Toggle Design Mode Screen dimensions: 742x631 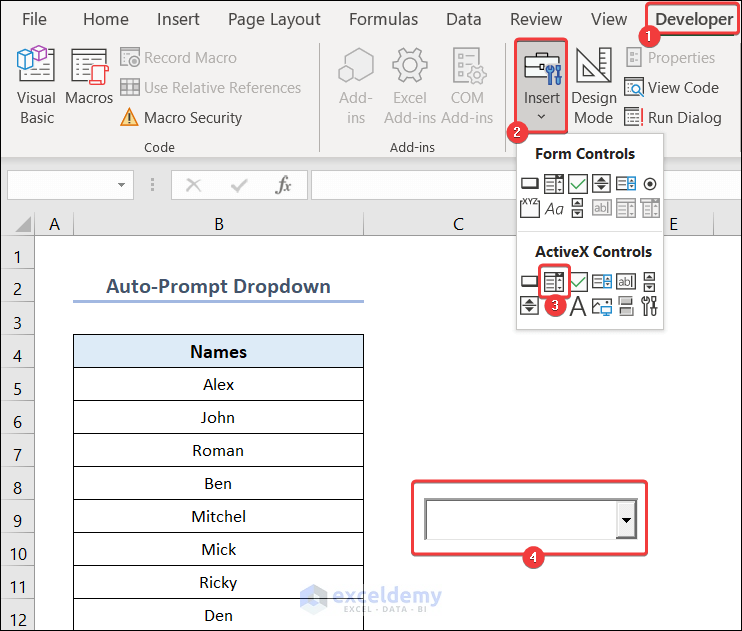593,85
